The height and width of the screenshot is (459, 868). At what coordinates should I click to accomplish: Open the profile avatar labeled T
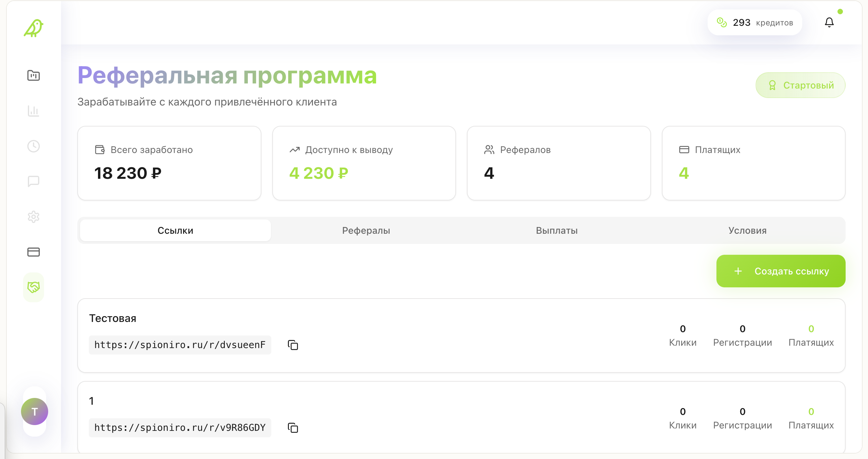[35, 412]
